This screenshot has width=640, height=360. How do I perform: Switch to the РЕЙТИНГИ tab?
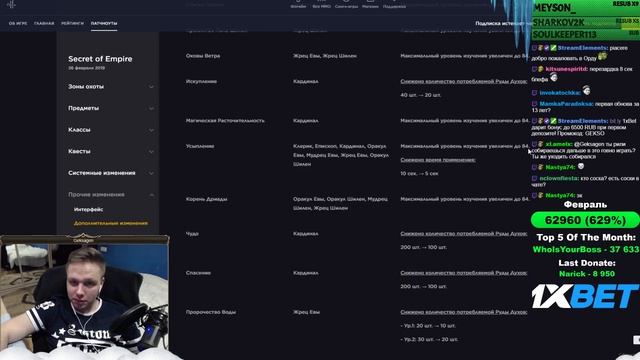click(72, 23)
